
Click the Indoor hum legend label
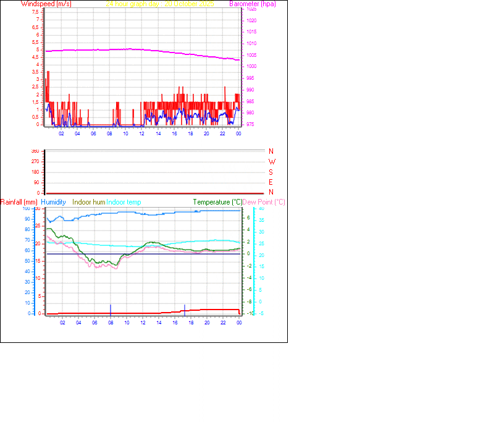tap(88, 202)
